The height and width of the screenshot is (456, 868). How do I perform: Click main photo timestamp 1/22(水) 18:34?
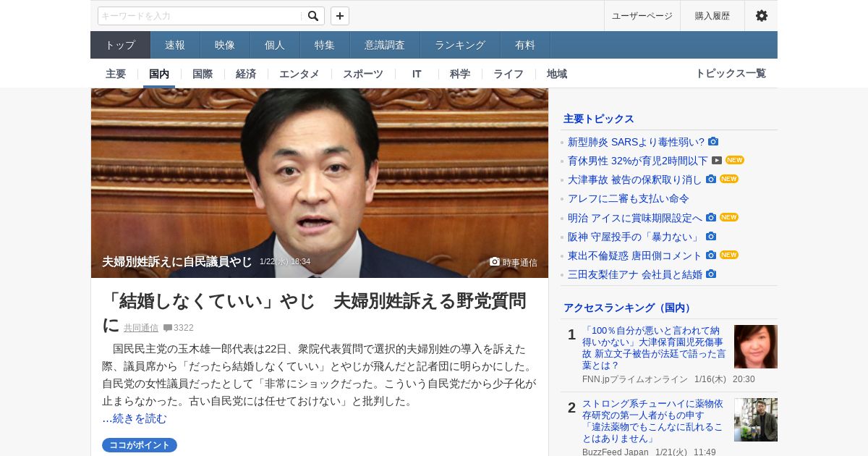[285, 262]
